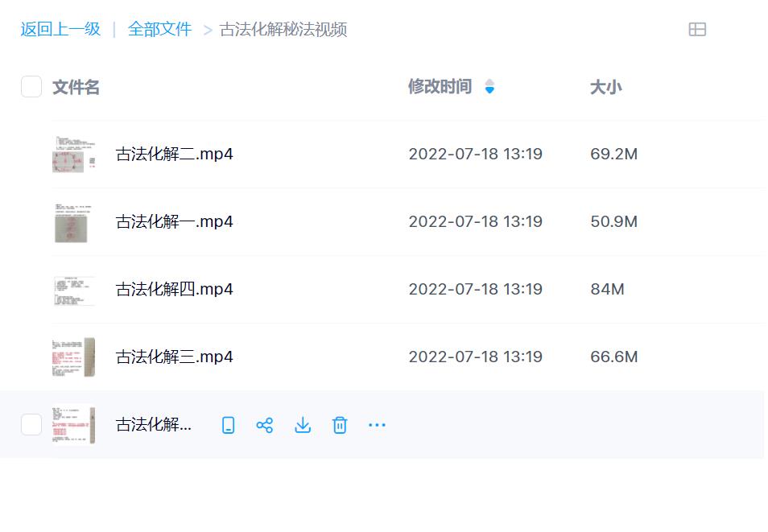This screenshot has width=768, height=532.
Task: Click the 大小 column header
Action: click(606, 87)
